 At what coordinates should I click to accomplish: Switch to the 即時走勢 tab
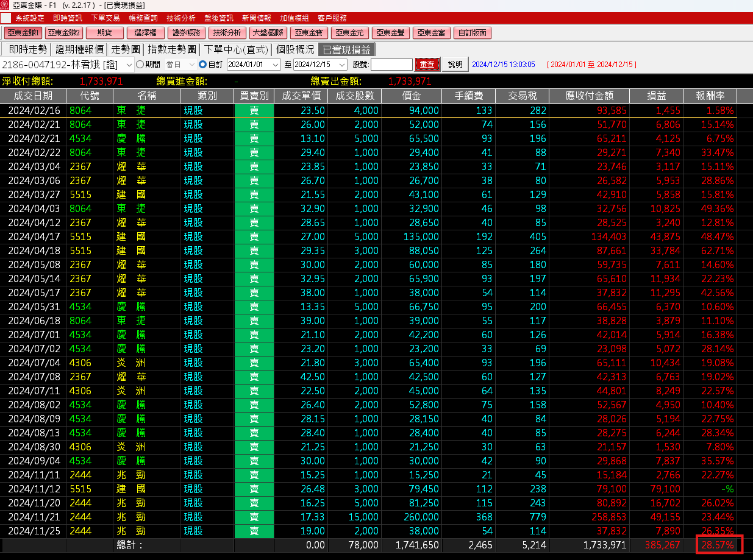click(x=28, y=49)
